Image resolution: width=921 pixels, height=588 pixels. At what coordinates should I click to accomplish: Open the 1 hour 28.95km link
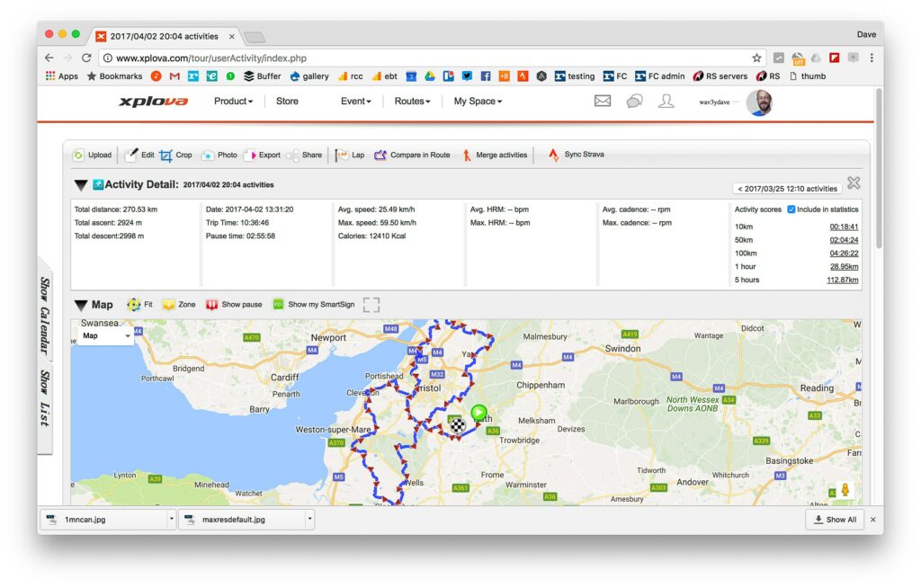click(844, 267)
